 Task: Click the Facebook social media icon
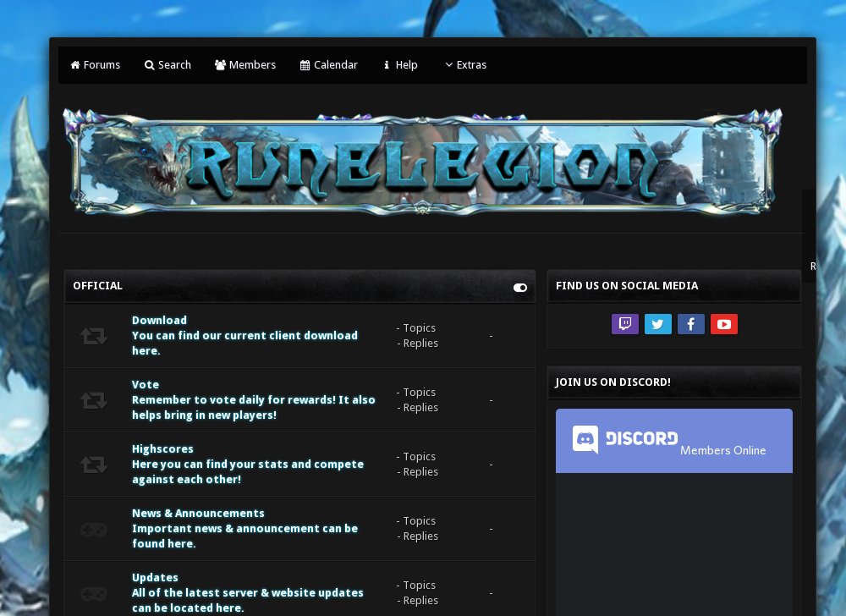pos(691,323)
